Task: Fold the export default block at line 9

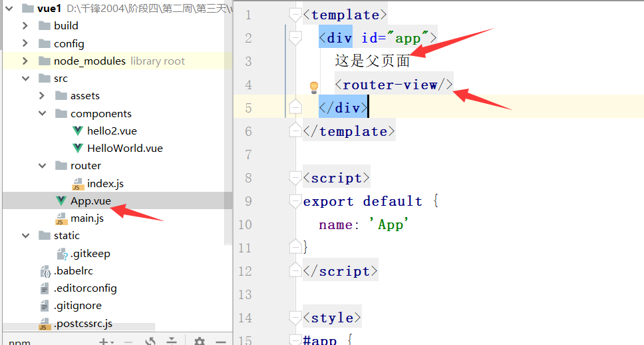Action: pyautogui.click(x=295, y=202)
